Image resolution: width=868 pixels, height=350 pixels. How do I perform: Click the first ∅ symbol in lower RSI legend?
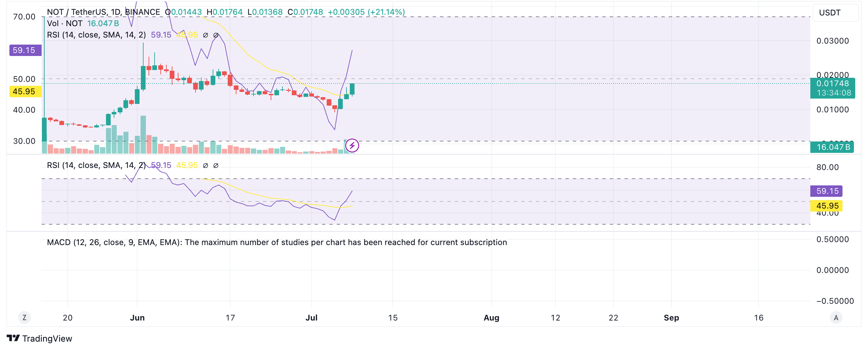(x=206, y=165)
